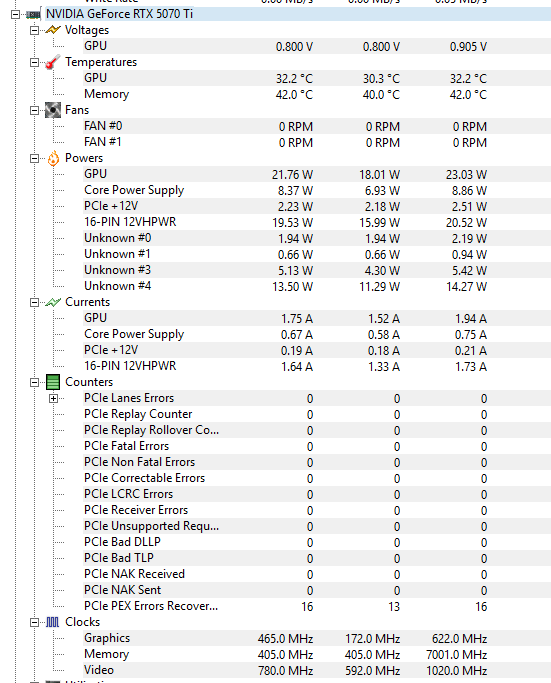Collapse the Currents group
551x683 pixels.
[x=34, y=302]
